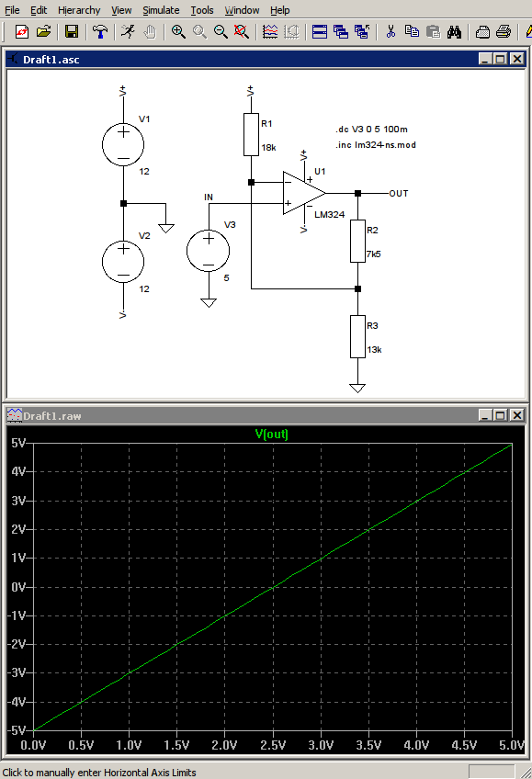Click the Print printer icon

click(504, 32)
